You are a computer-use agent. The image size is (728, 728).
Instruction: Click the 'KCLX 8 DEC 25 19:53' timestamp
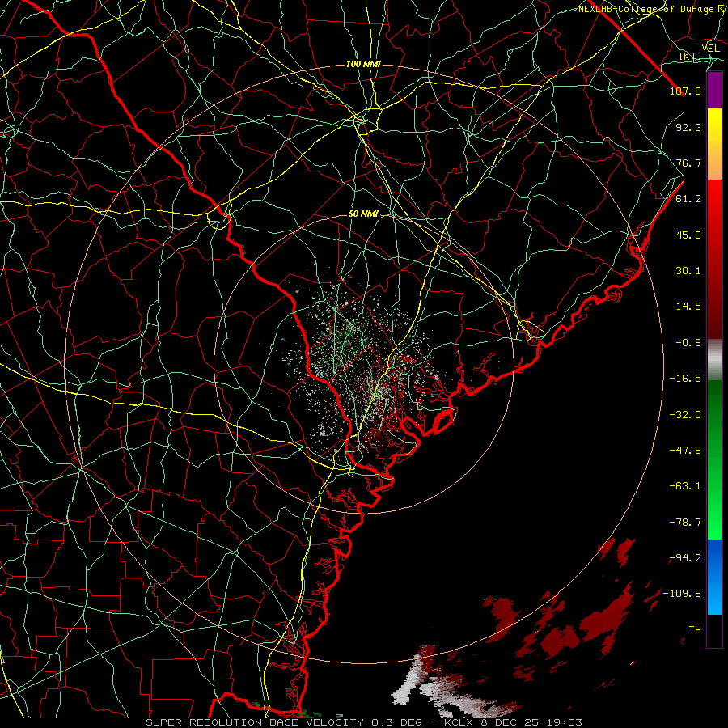pos(514,722)
